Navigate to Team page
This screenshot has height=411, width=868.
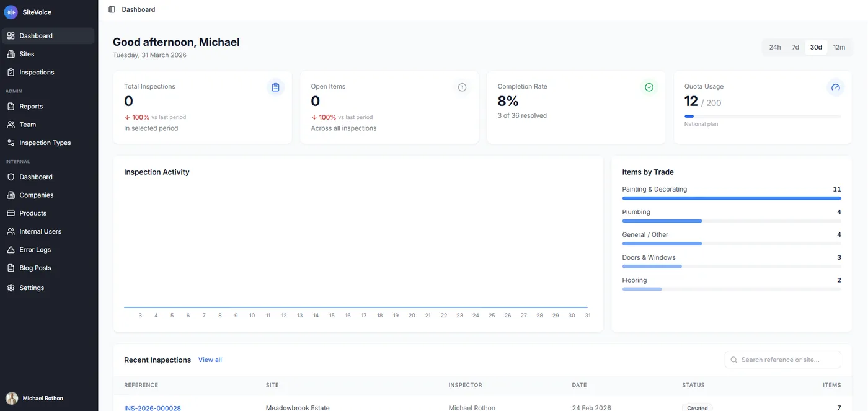tap(48, 125)
